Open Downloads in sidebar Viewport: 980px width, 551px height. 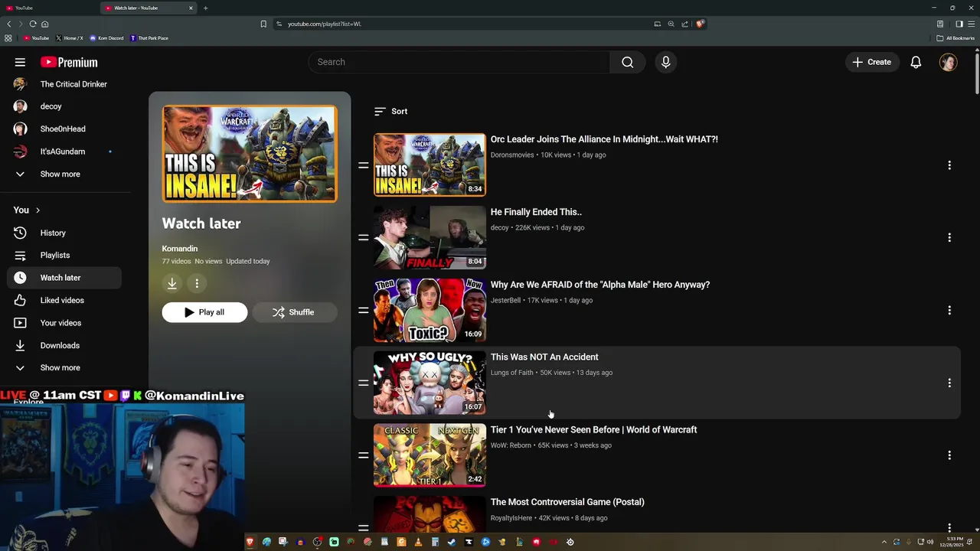click(x=64, y=345)
